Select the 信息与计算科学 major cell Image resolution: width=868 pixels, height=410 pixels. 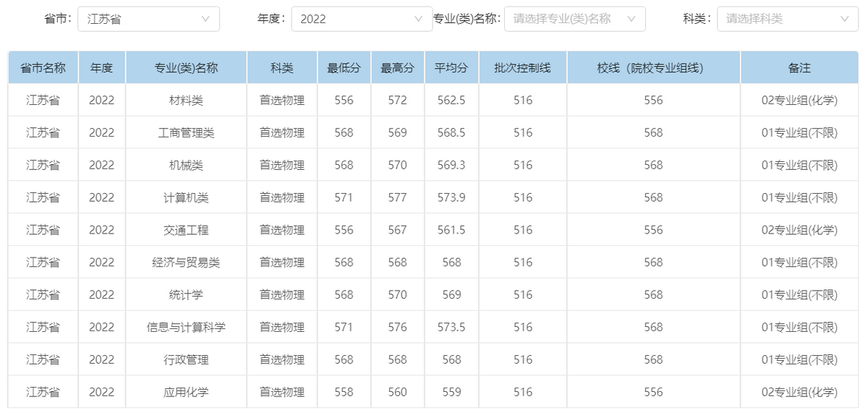pos(186,327)
